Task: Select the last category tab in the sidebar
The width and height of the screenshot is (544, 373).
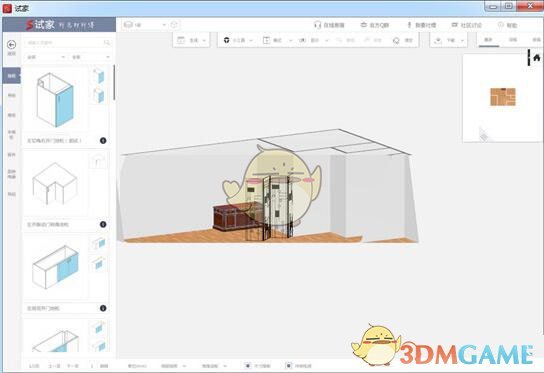Action: click(11, 194)
